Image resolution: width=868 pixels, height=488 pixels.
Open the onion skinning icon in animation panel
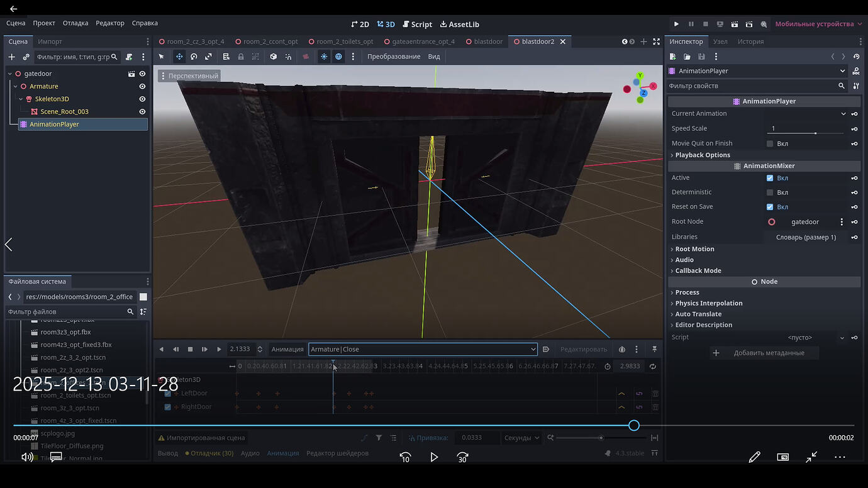(621, 349)
